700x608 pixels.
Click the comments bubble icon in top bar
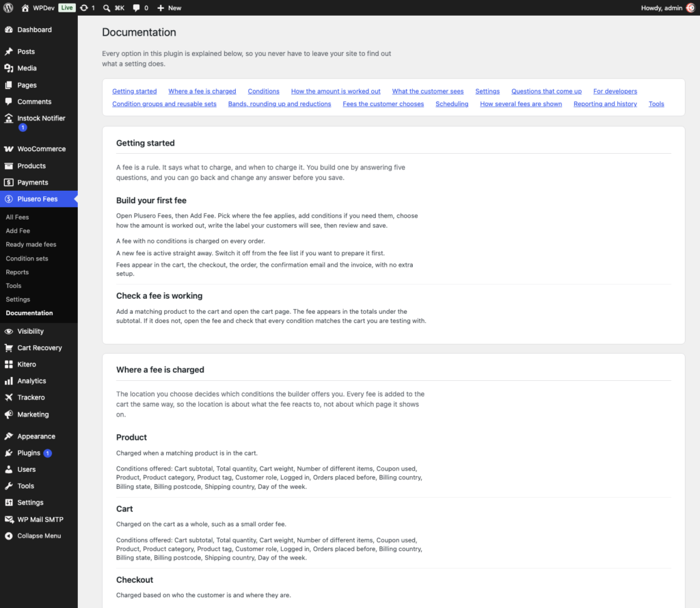(136, 8)
